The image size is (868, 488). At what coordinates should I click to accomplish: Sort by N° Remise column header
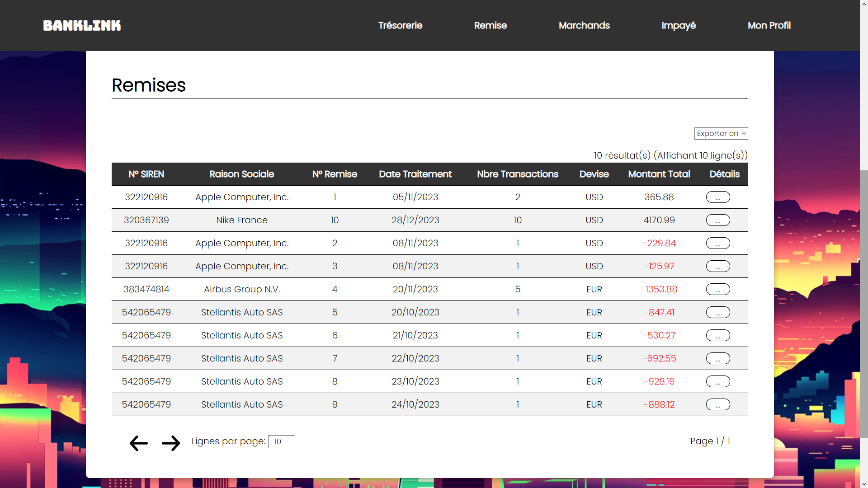(x=335, y=174)
